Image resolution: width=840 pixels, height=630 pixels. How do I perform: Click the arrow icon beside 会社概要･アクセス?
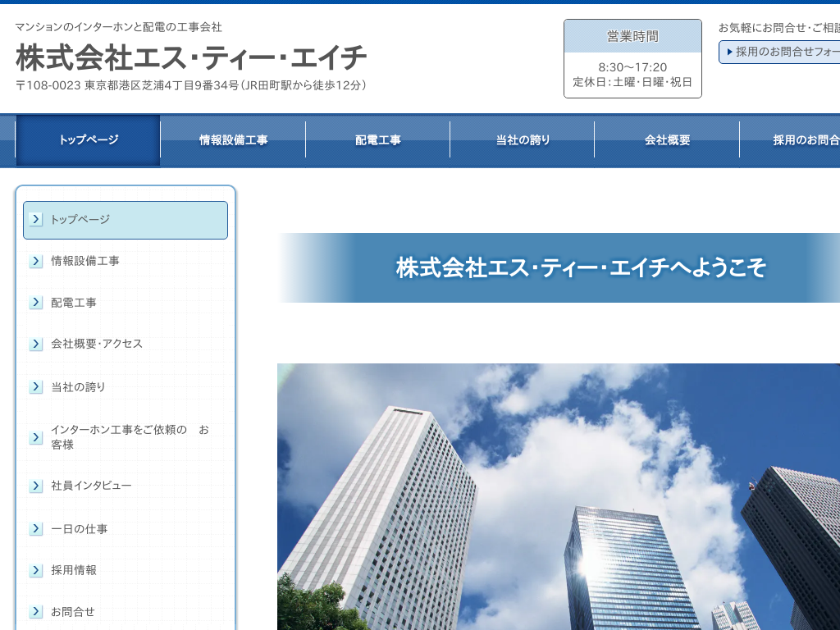tap(36, 344)
